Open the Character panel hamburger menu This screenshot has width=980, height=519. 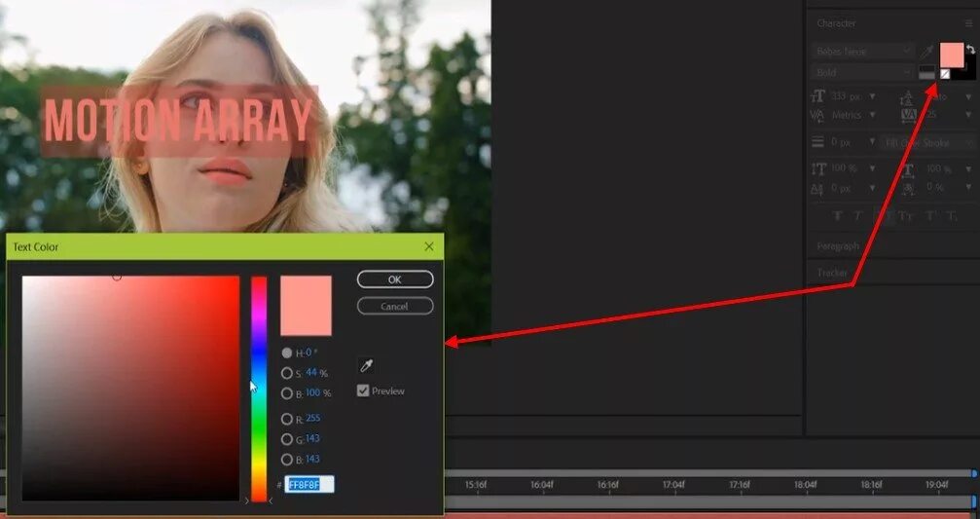pos(968,23)
